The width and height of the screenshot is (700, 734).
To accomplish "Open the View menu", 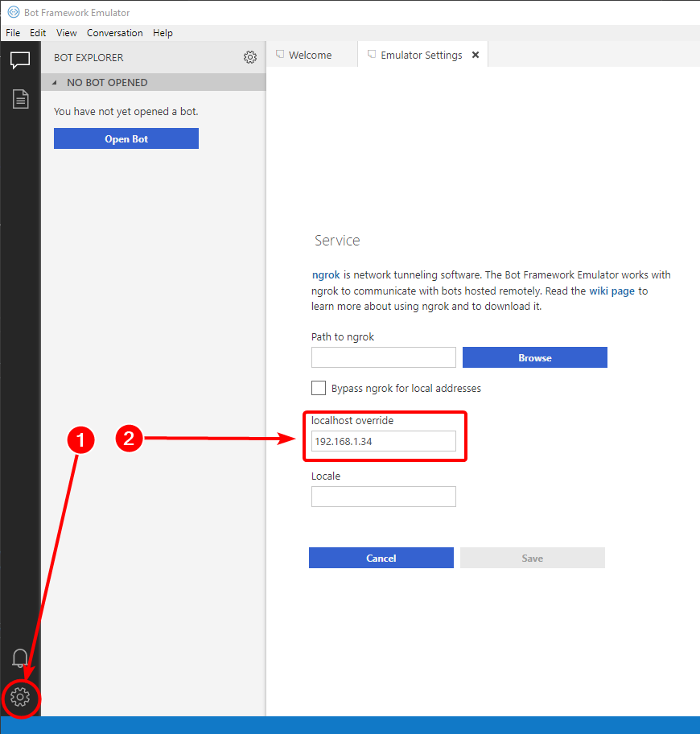I will tap(67, 33).
